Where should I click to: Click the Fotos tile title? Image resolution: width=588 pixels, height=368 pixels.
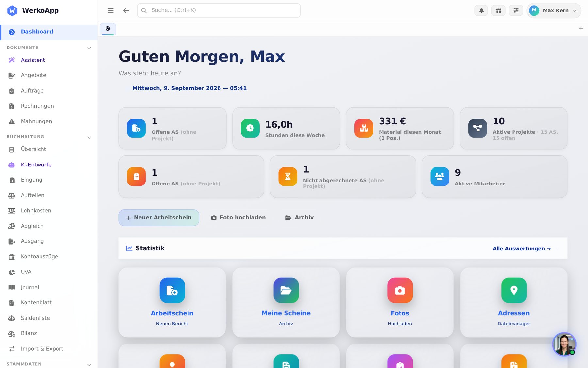pyautogui.click(x=400, y=313)
